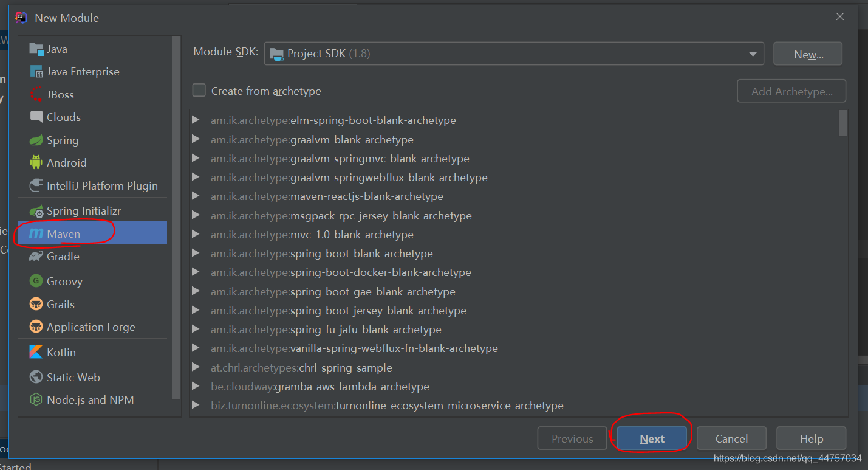Select at.chrl.archetypes:chrl-spring-sample text
This screenshot has width=868, height=470.
tap(301, 368)
